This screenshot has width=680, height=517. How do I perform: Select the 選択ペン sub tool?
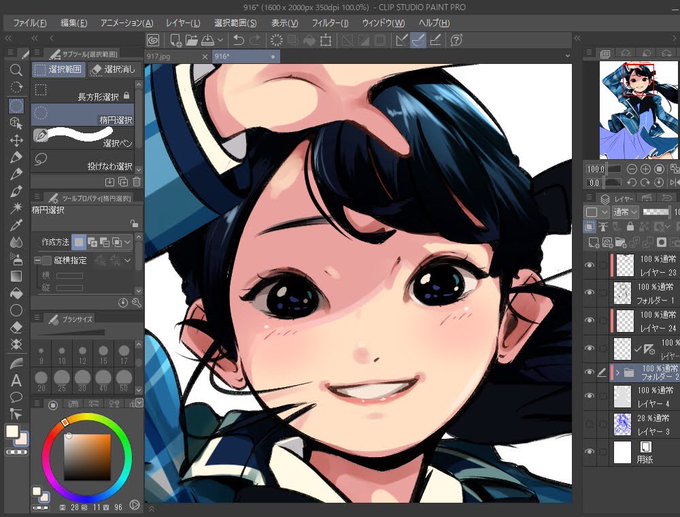tap(82, 137)
